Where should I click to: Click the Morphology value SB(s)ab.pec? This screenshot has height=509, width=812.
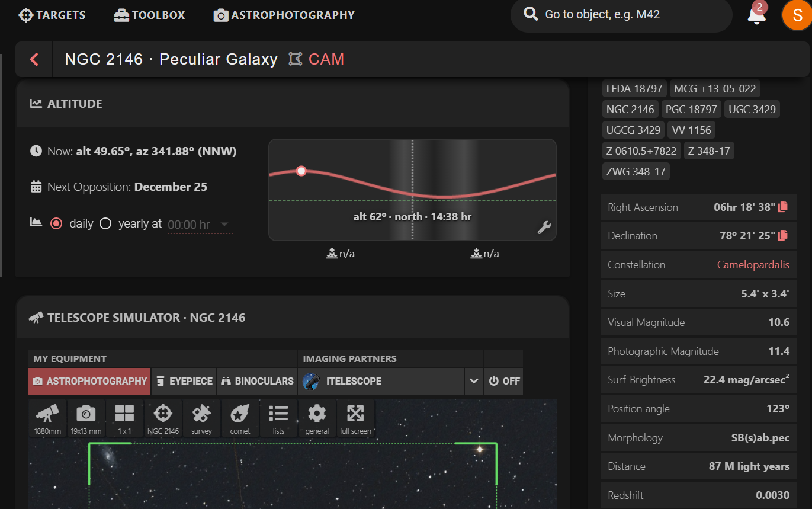(760, 438)
